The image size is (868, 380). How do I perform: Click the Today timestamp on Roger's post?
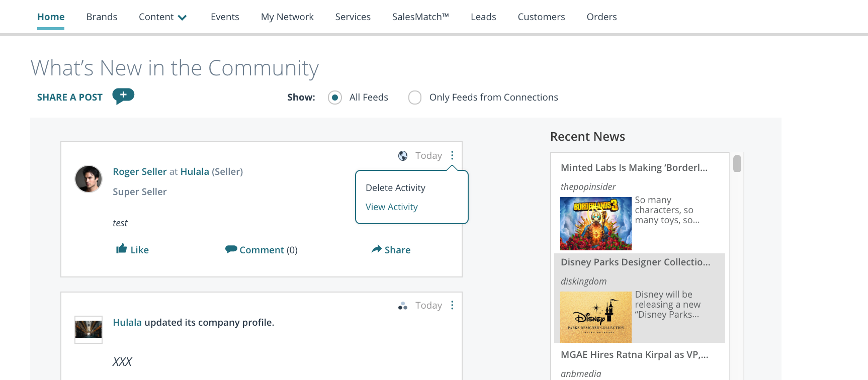pos(428,156)
